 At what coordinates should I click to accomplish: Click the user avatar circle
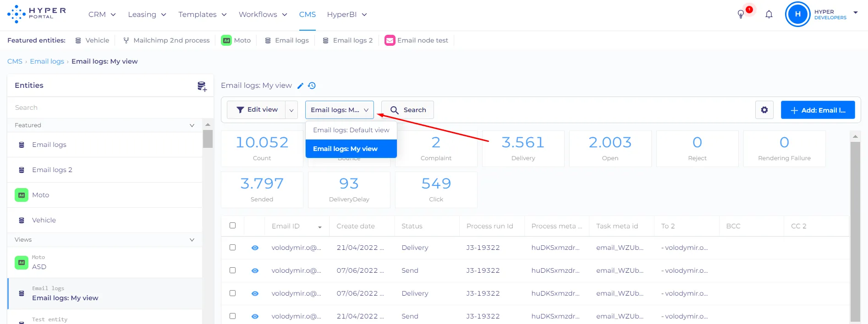click(x=798, y=14)
